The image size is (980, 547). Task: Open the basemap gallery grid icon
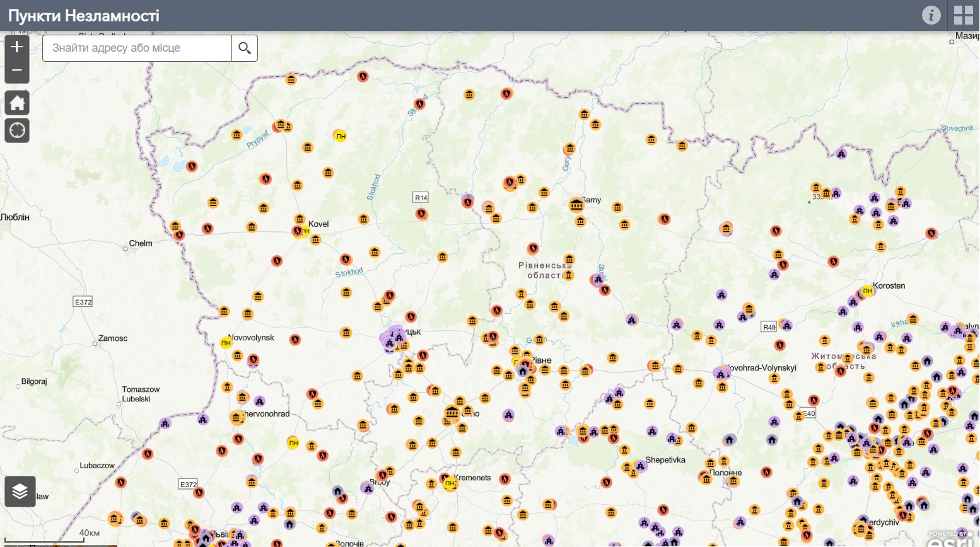(963, 15)
